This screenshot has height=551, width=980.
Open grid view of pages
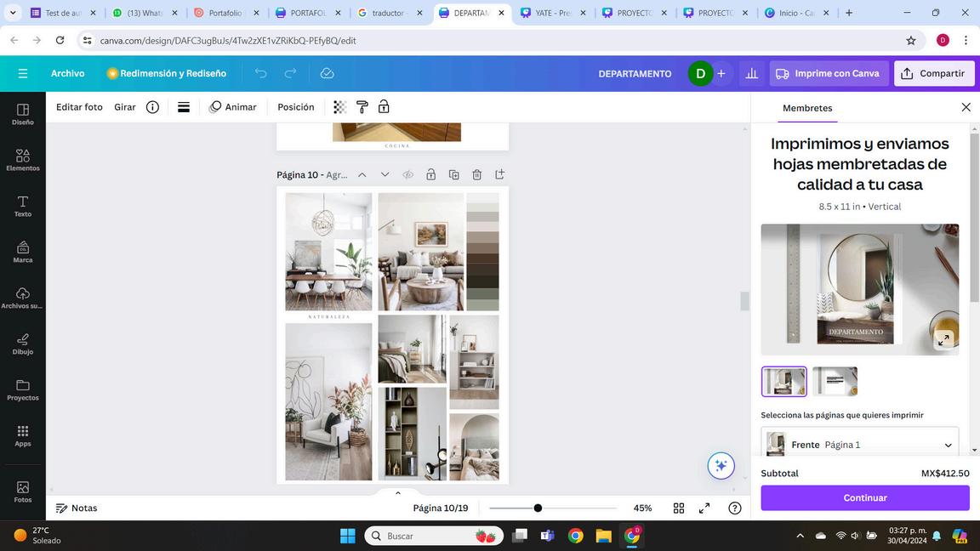(x=679, y=508)
